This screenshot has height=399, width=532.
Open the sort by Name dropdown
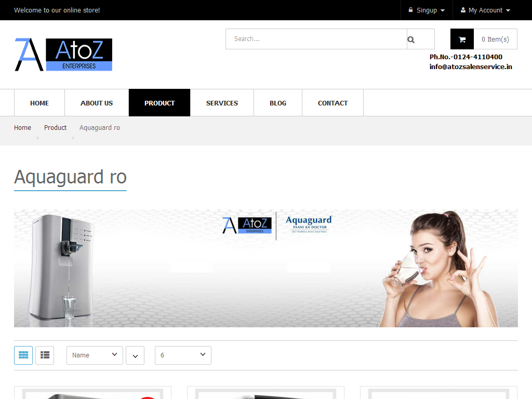pos(95,355)
